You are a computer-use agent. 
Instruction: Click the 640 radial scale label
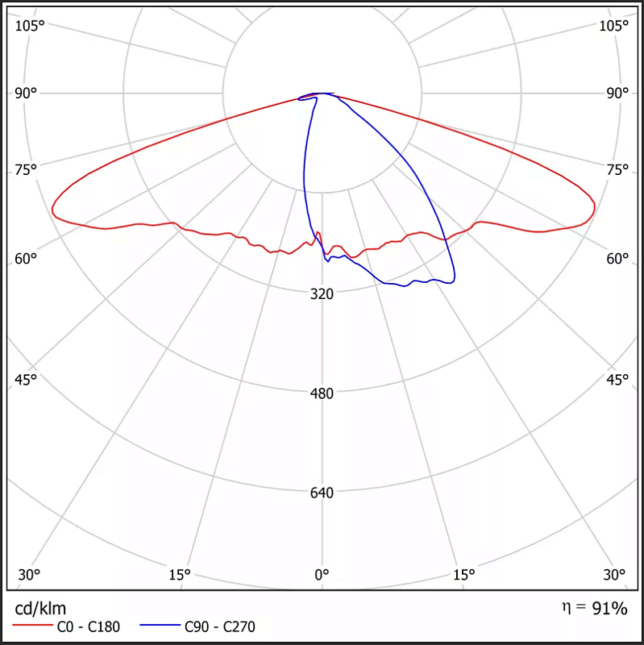pyautogui.click(x=322, y=493)
